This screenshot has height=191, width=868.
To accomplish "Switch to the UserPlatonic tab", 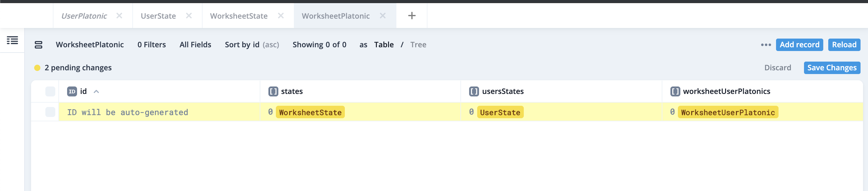I will (x=84, y=16).
